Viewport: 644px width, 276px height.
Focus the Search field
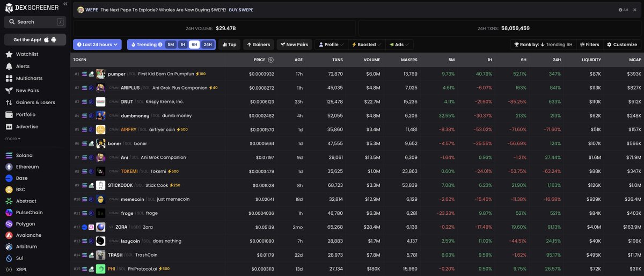tap(35, 22)
